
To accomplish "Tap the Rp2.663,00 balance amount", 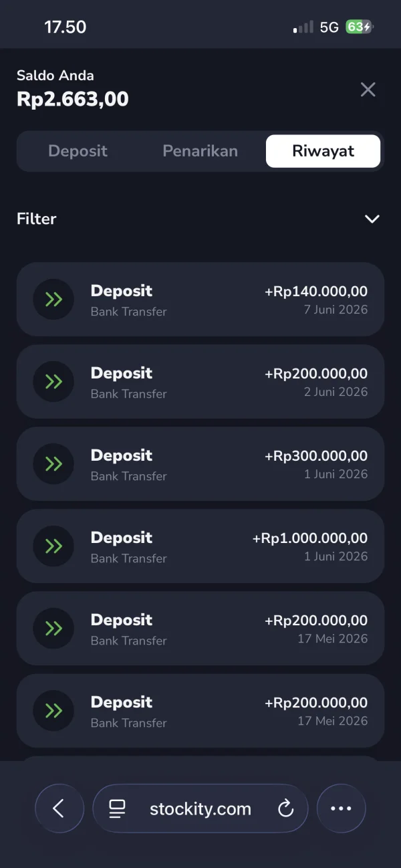I will [x=73, y=99].
